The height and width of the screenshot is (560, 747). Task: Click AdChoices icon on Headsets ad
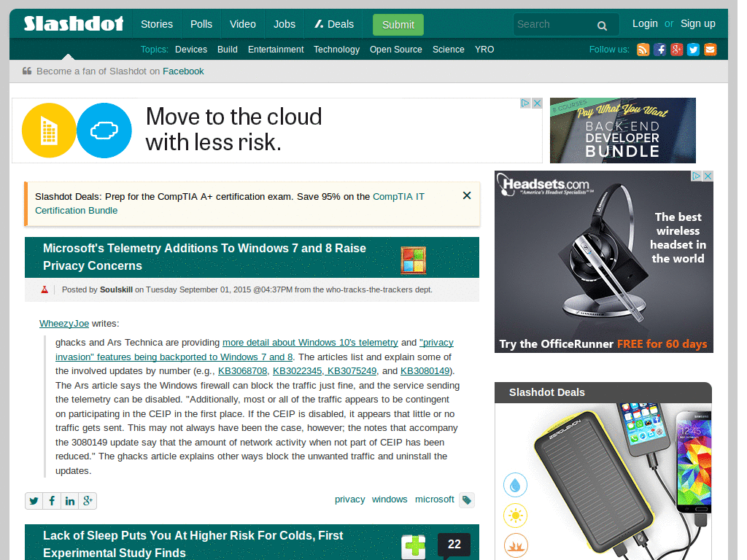(697, 176)
